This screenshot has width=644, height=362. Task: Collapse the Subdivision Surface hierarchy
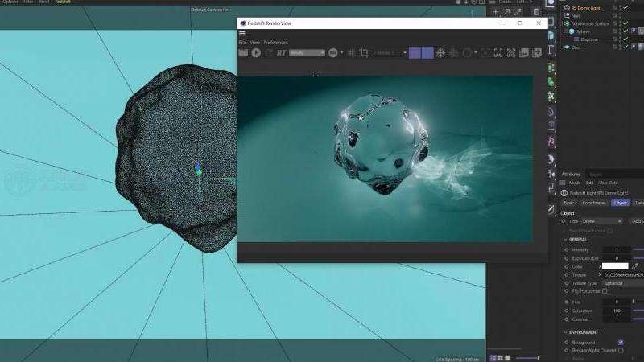561,23
